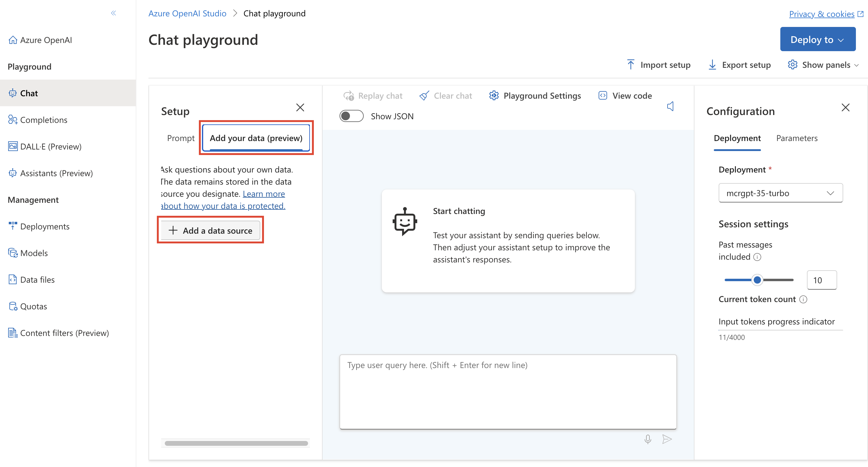Click the DALL·E image icon in sidebar
Viewport: 868px width, 467px height.
click(x=13, y=146)
